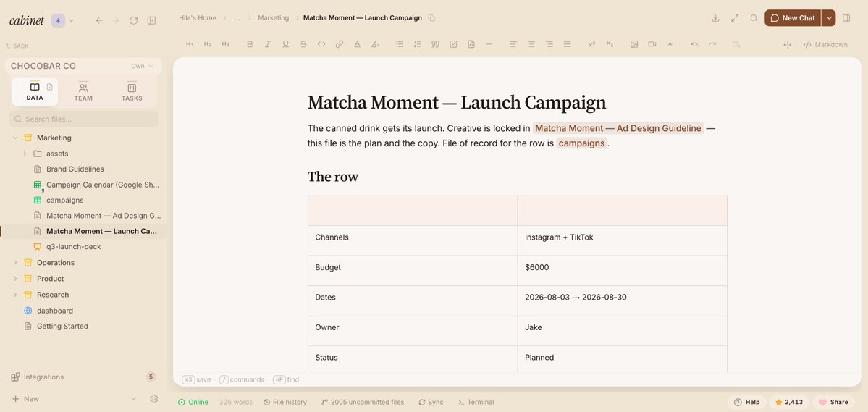
Task: Open the Ad Design Guideline link in text
Action: tap(618, 128)
